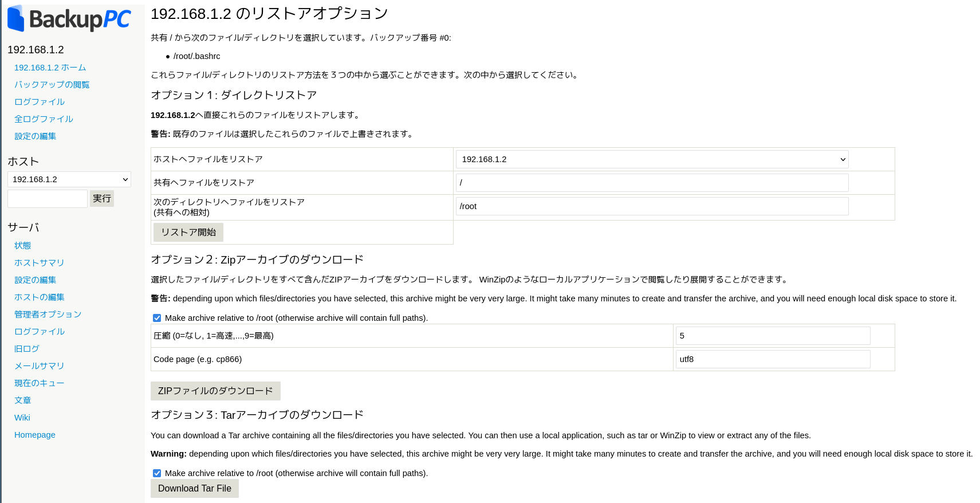This screenshot has width=980, height=503.
Task: Click the restore directory field containing /root
Action: [652, 206]
